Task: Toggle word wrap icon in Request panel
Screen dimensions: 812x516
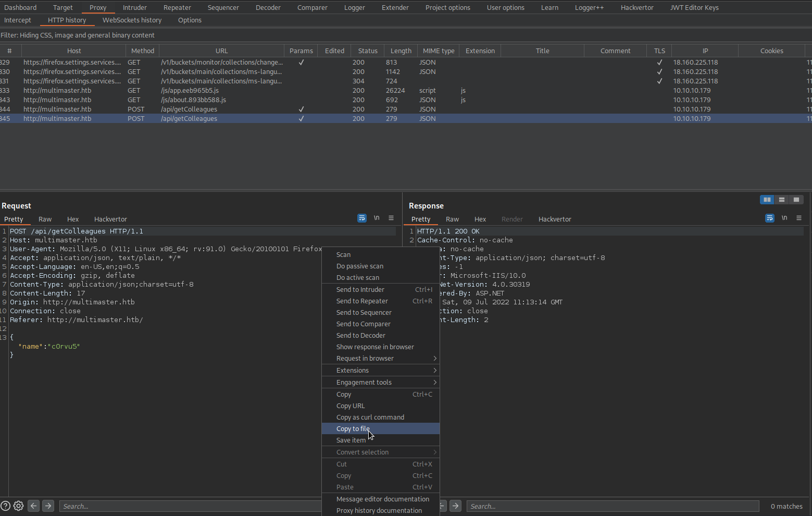Action: [x=362, y=218]
